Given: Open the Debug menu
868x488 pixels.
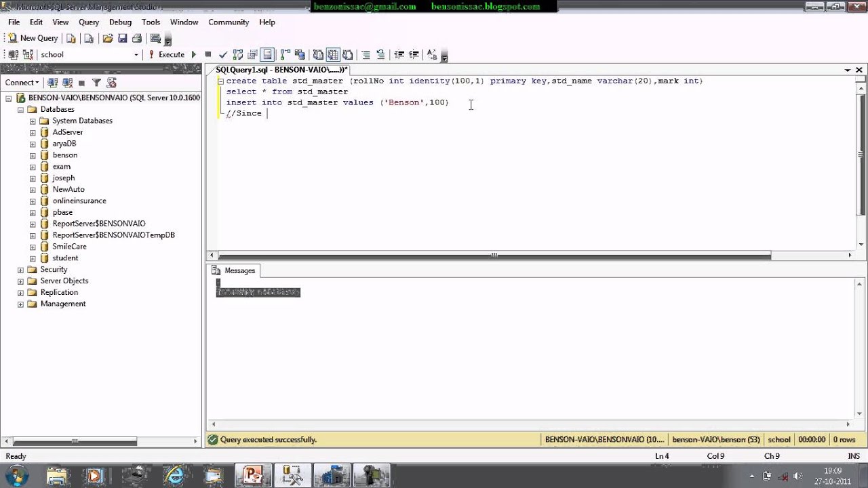Looking at the screenshot, I should tap(120, 22).
